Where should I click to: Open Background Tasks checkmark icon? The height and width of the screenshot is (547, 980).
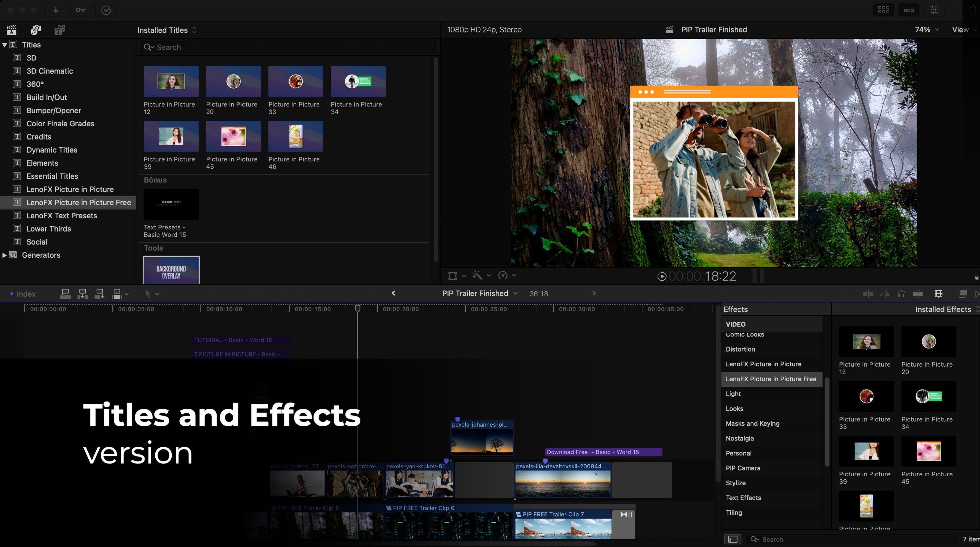106,10
